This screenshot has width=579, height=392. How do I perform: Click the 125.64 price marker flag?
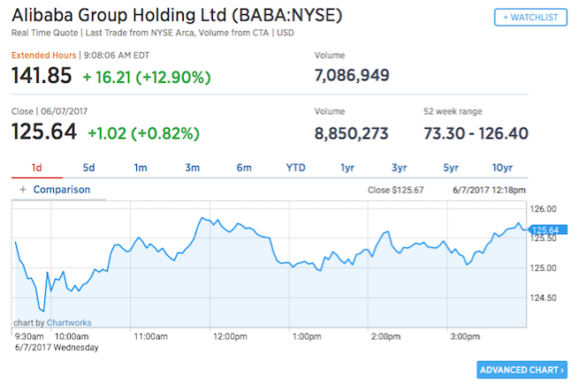pos(548,230)
